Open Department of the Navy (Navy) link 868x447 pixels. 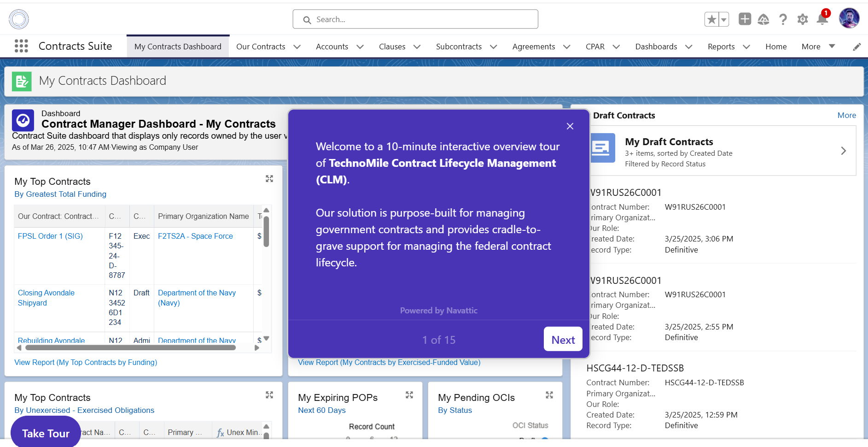point(197,298)
